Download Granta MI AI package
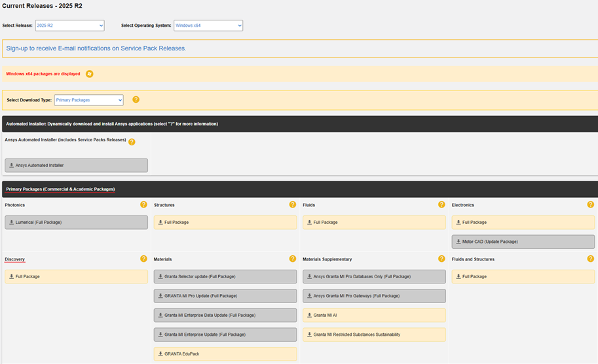This screenshot has width=598, height=364. [374, 316]
